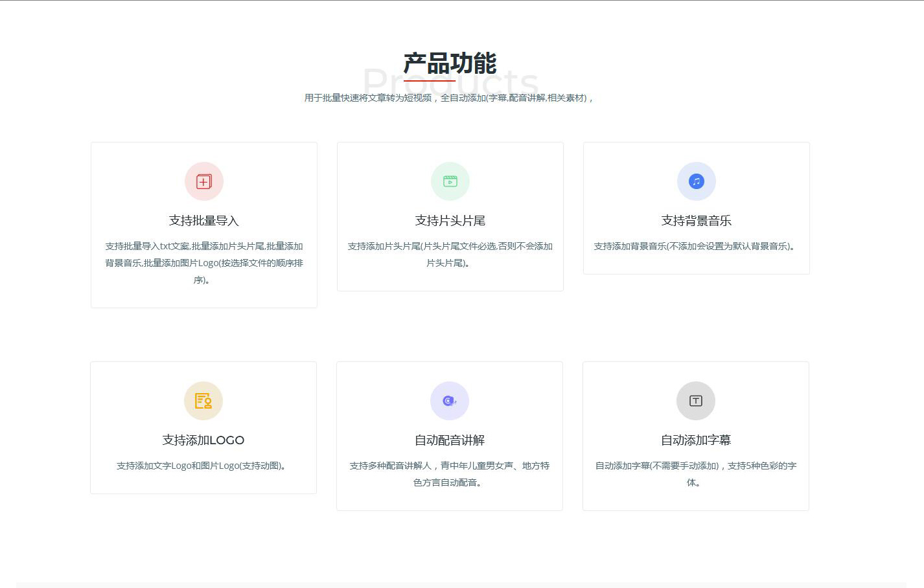The width and height of the screenshot is (924, 588).
Task: Click the gray subtitle text icon
Action: (696, 401)
